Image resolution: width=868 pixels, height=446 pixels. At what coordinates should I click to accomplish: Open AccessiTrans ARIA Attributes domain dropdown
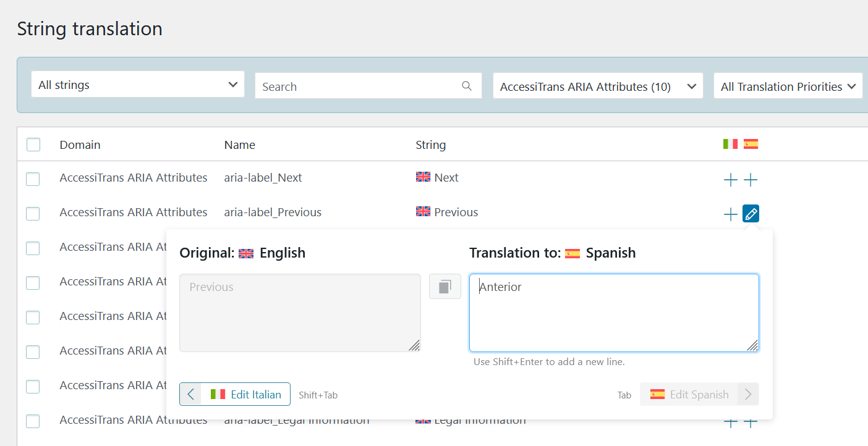598,86
